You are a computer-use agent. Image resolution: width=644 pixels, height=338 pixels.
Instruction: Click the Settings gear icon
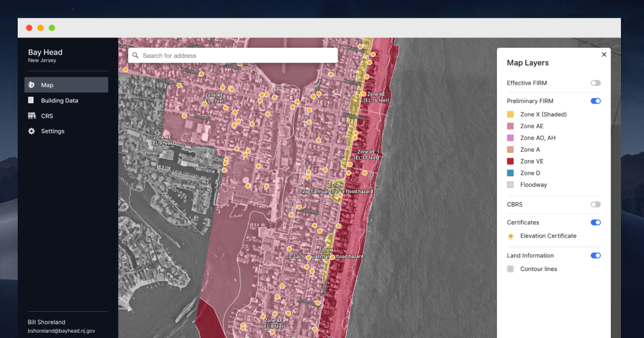point(32,131)
